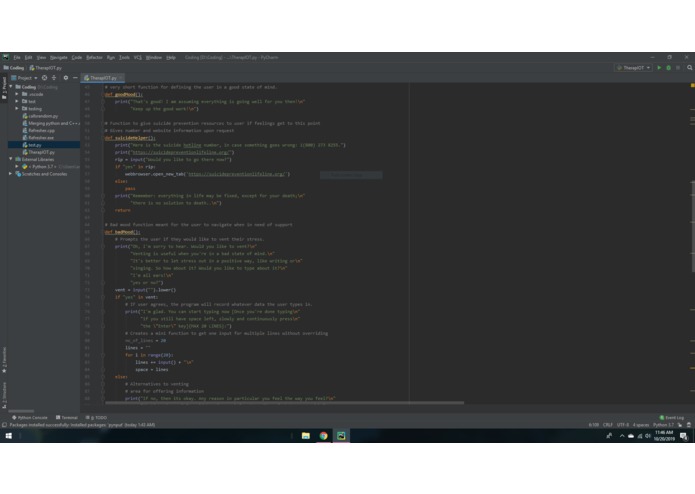Open the Tools menu

click(125, 58)
